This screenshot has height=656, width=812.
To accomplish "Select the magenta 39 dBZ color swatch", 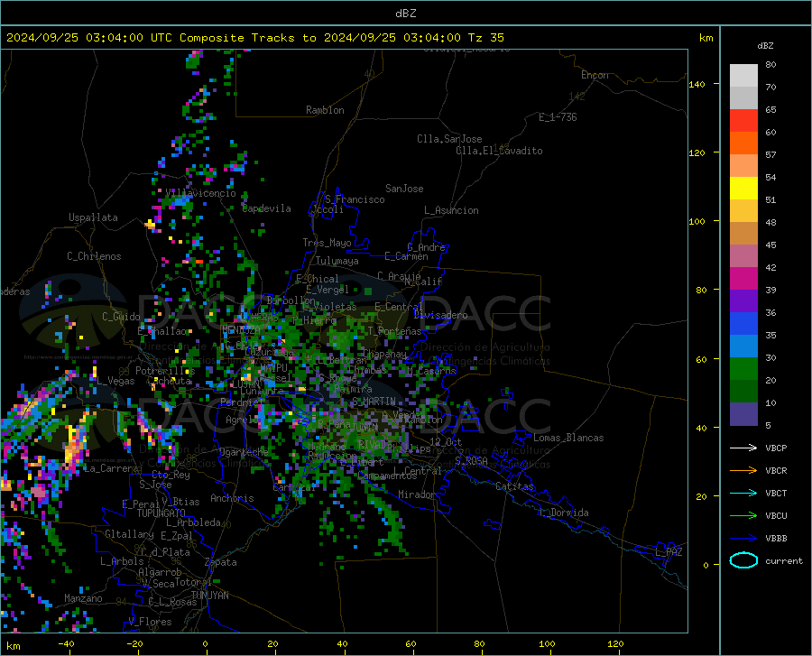I will pyautogui.click(x=743, y=279).
